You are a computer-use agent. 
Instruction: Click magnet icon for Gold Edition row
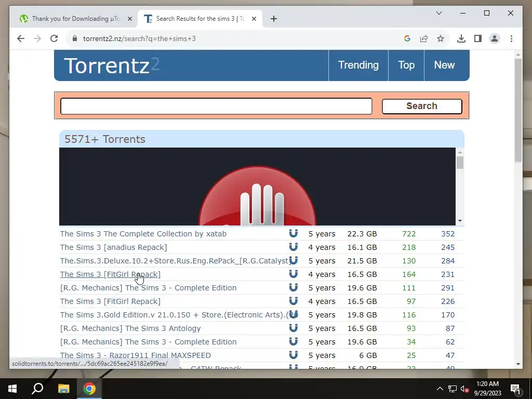tap(293, 314)
